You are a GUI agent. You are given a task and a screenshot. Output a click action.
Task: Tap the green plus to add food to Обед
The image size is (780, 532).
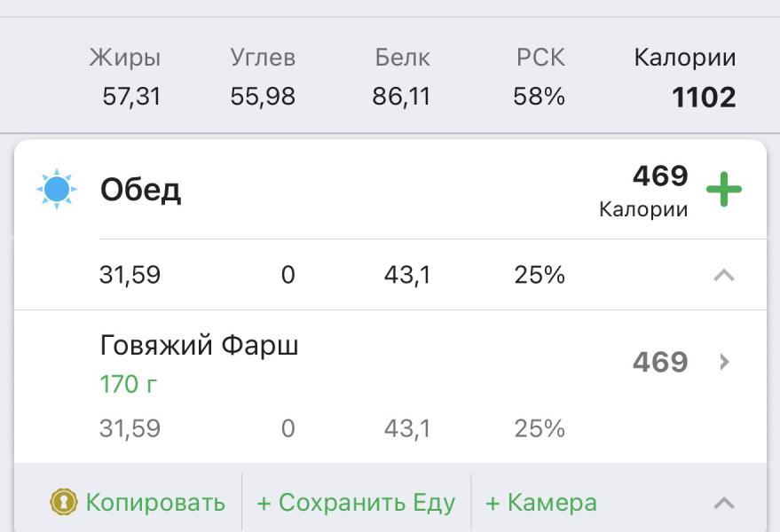click(723, 190)
